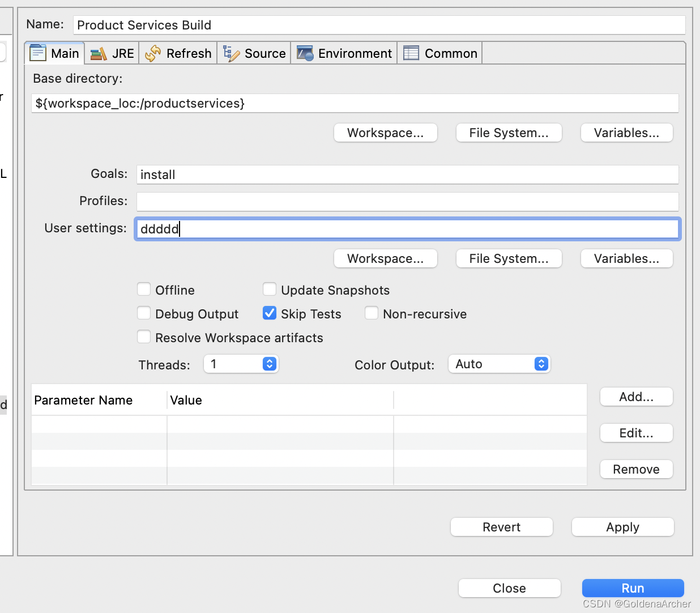Open the Threads dropdown
This screenshot has width=700, height=613.
point(241,364)
